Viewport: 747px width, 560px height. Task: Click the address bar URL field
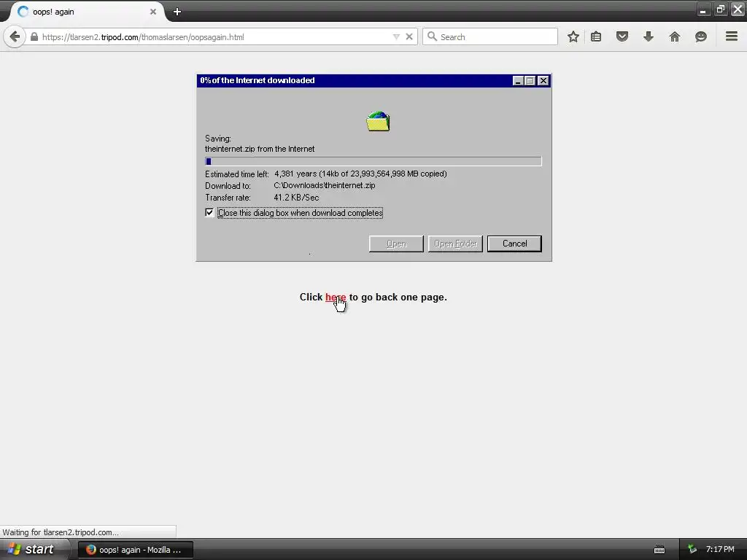214,36
